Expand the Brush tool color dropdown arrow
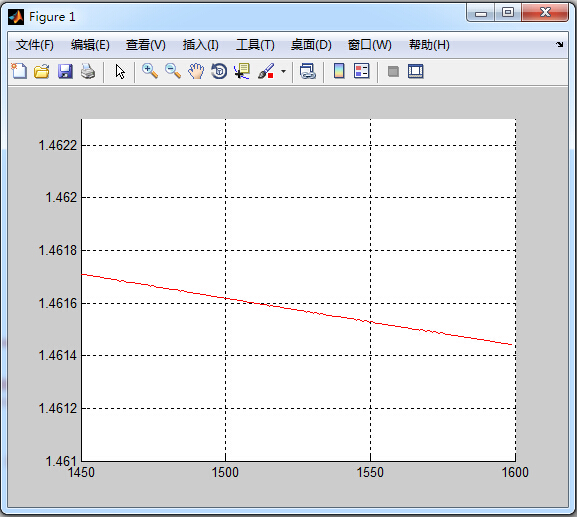Image resolution: width=577 pixels, height=517 pixels. click(x=283, y=71)
